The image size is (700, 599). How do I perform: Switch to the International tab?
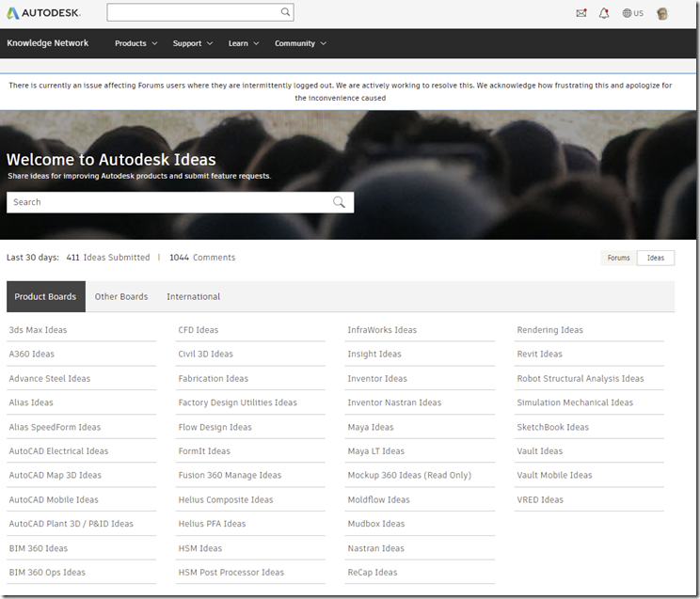(193, 296)
